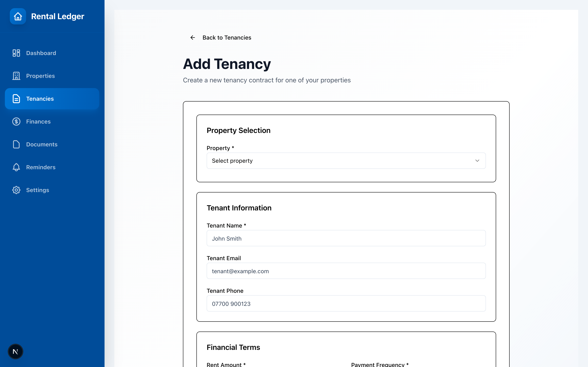Image resolution: width=588 pixels, height=367 pixels.
Task: Navigate to Dashboard in the sidebar menu
Action: tap(41, 53)
